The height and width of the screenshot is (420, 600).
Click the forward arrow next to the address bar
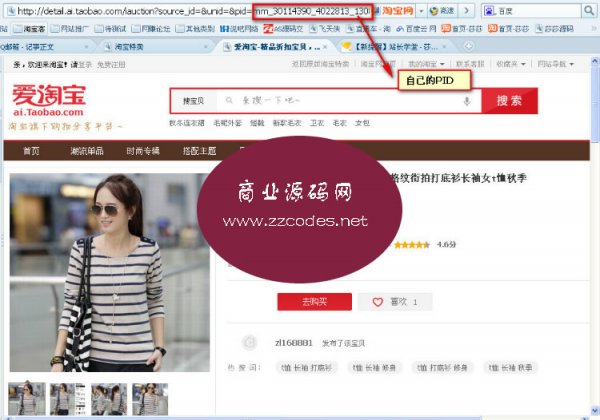[x=466, y=11]
